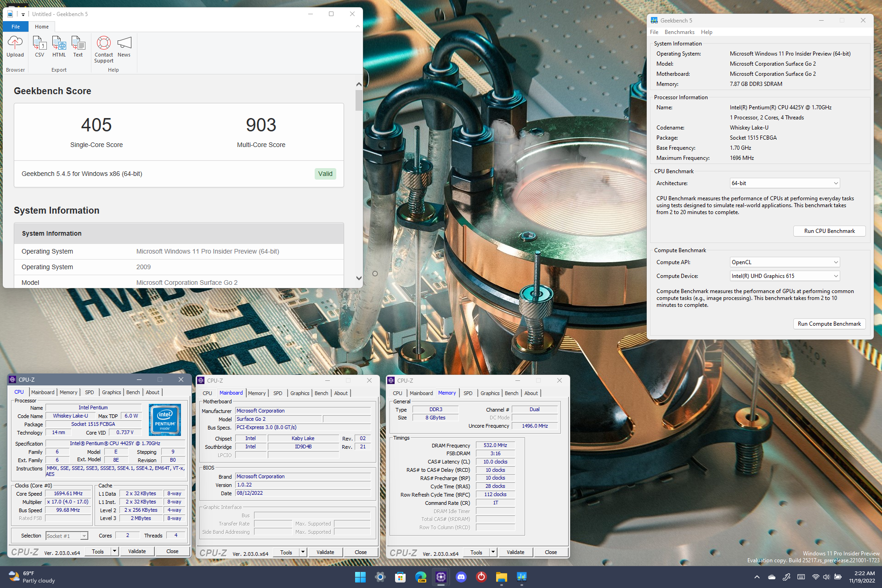Export results as Text
Screen dimensions: 882x588
(x=78, y=47)
